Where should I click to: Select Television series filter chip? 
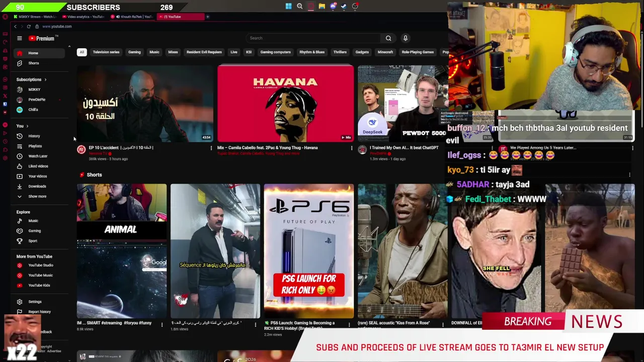106,52
